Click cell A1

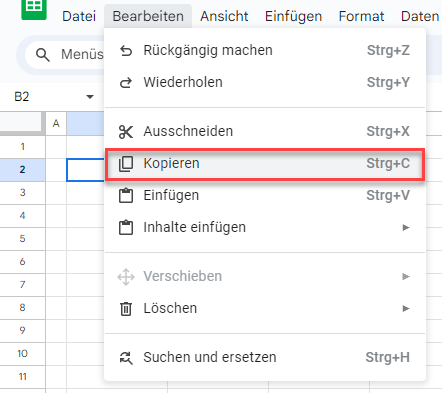pyautogui.click(x=56, y=147)
